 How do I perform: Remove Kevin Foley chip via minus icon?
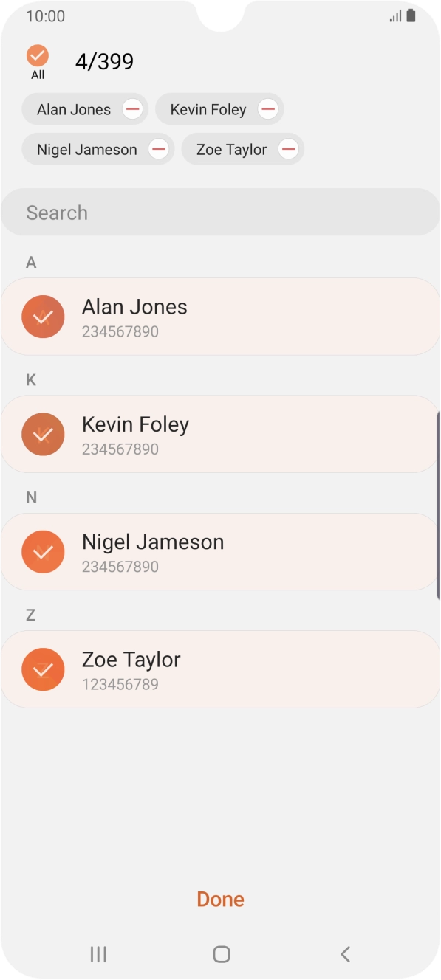click(268, 110)
